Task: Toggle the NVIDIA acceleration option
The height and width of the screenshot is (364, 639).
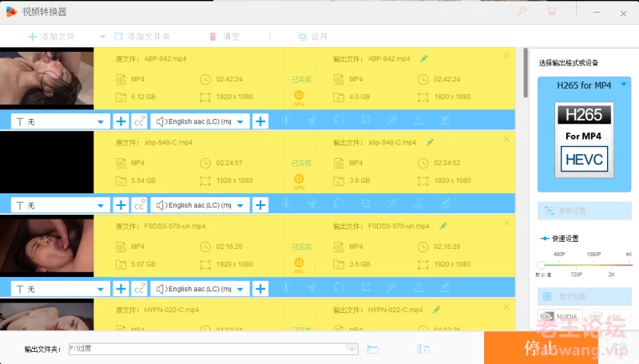Action: [x=560, y=316]
